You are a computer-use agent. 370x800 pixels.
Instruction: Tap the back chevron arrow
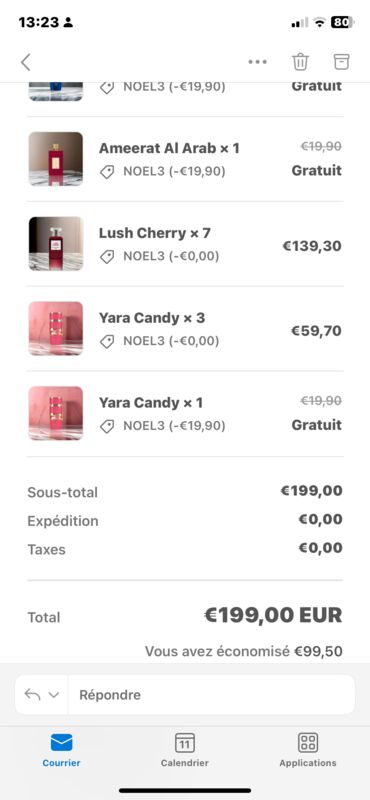(x=26, y=62)
